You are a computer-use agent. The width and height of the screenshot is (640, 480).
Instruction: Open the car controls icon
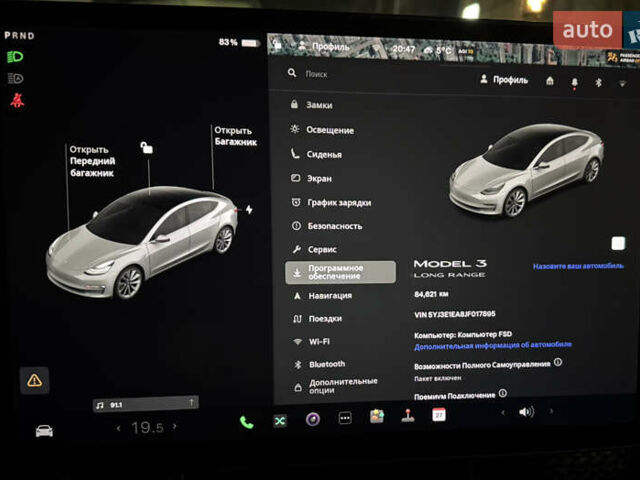pyautogui.click(x=44, y=431)
